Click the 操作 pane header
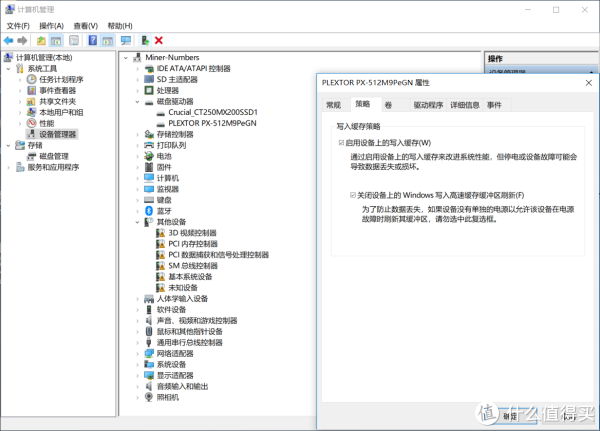 click(x=541, y=59)
